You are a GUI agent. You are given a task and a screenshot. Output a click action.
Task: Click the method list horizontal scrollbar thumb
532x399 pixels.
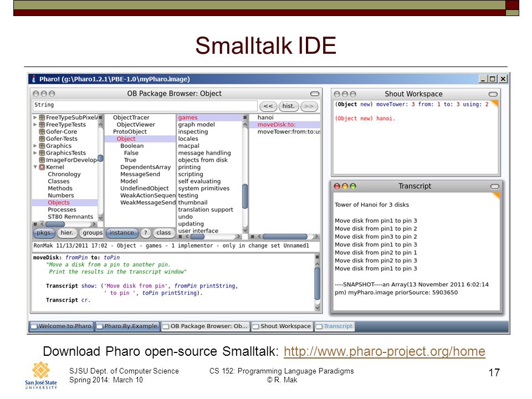point(285,237)
